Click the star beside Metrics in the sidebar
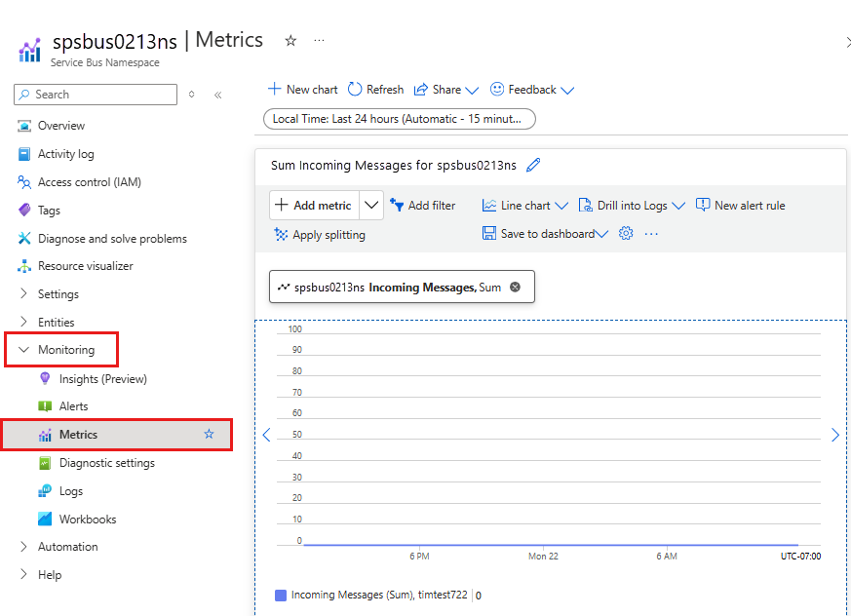This screenshot has width=851, height=616. [209, 435]
